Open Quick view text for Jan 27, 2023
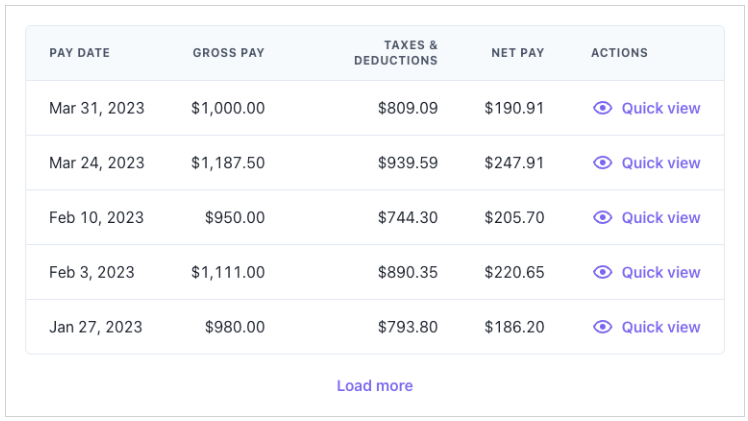 pyautogui.click(x=660, y=327)
